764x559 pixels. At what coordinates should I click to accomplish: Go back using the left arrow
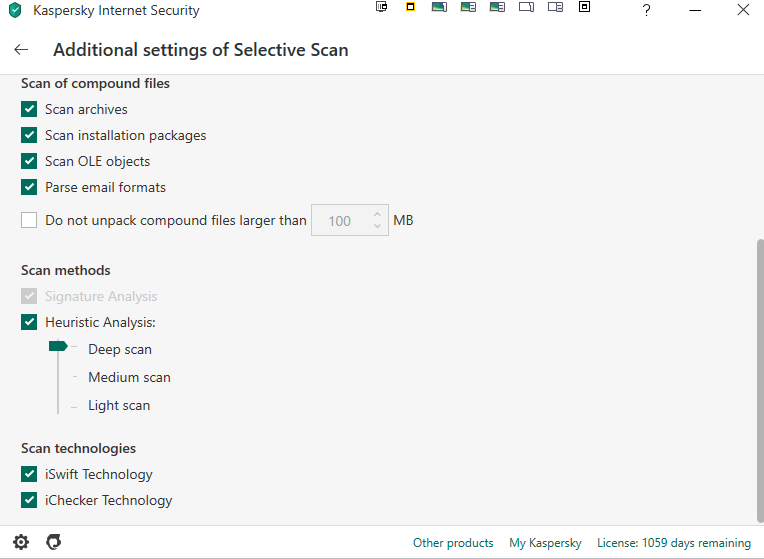[x=21, y=50]
